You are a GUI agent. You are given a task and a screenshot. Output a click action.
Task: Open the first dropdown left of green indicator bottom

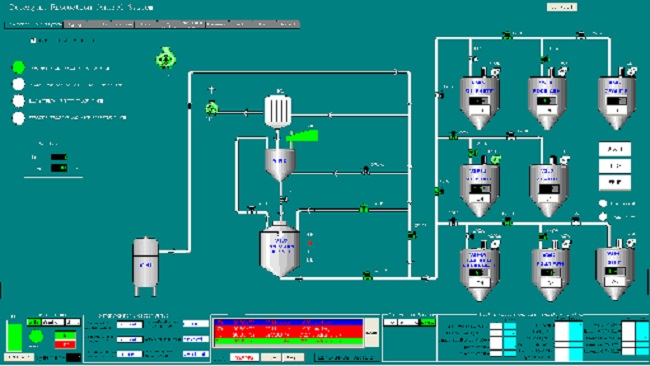click(x=390, y=322)
